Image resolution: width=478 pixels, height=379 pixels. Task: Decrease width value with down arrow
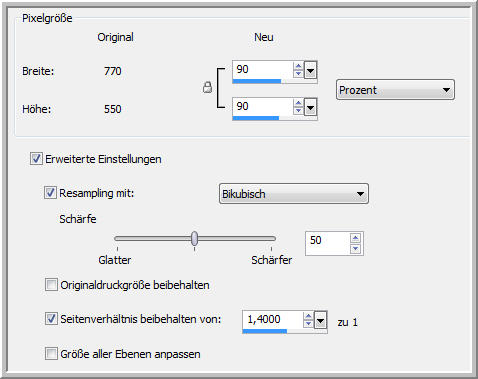pos(298,74)
